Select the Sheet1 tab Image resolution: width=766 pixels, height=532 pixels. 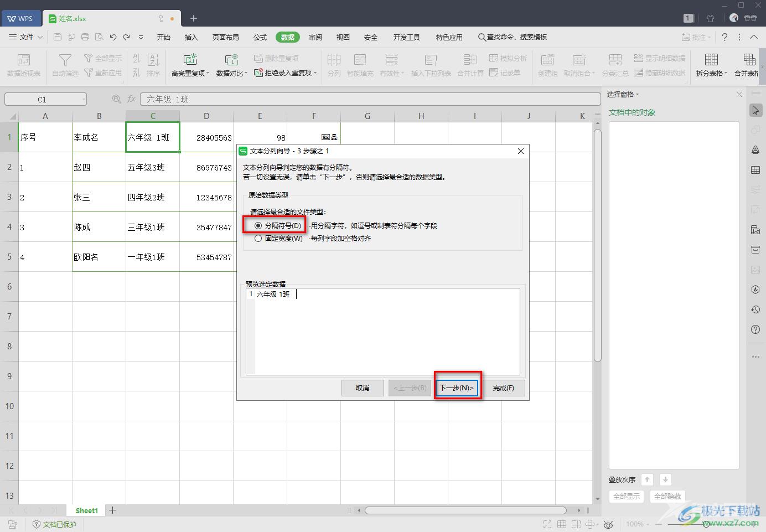87,510
